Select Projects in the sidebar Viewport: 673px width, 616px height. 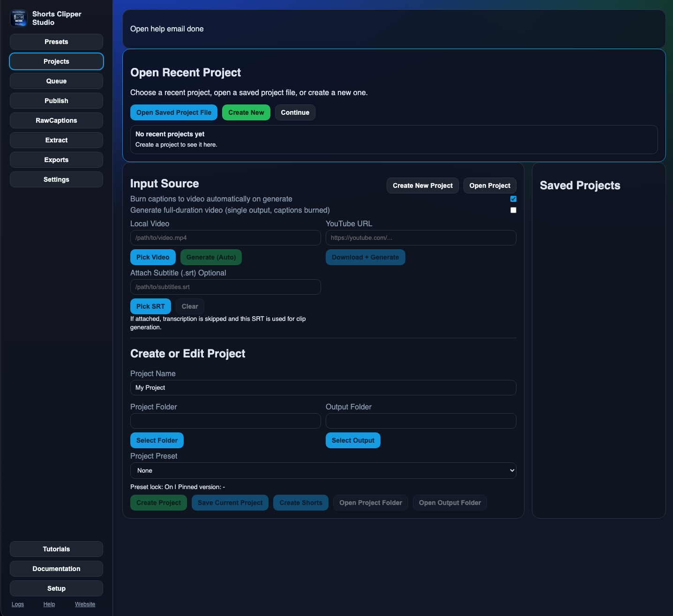(x=56, y=61)
